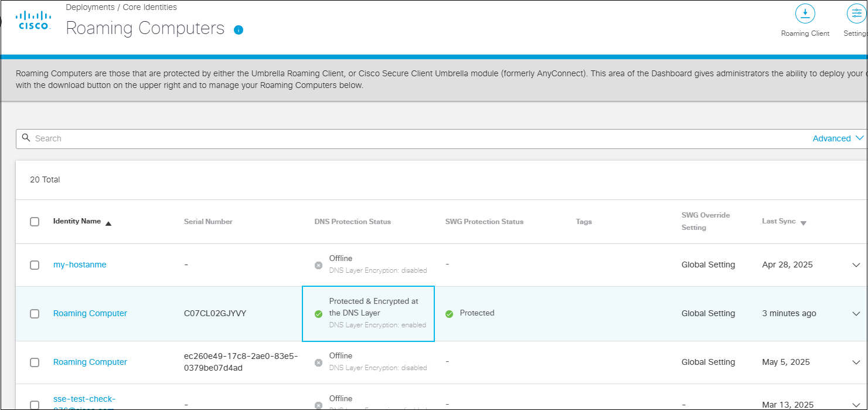This screenshot has height=410, width=868.
Task: Check the C07CL02GJYVY row checkbox
Action: [x=35, y=314]
